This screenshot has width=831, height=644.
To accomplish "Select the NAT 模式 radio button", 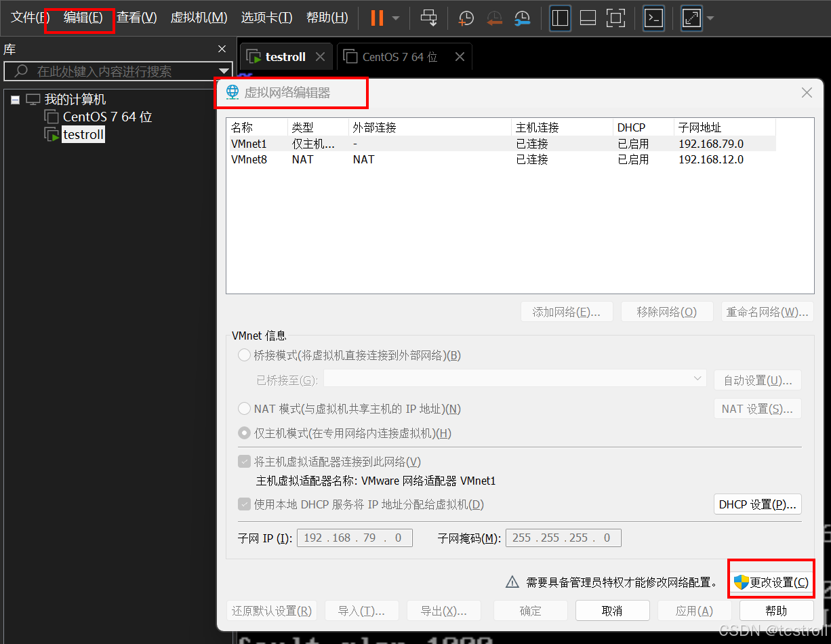I will (x=244, y=409).
